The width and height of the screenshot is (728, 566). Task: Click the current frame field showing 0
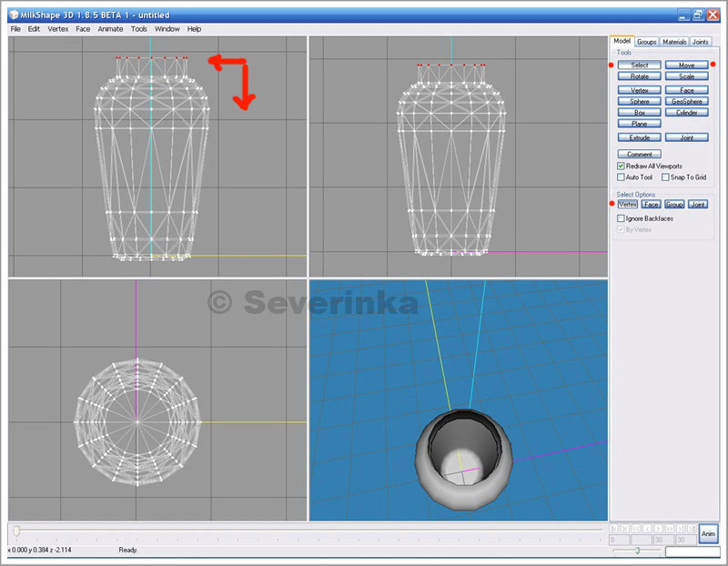619,540
